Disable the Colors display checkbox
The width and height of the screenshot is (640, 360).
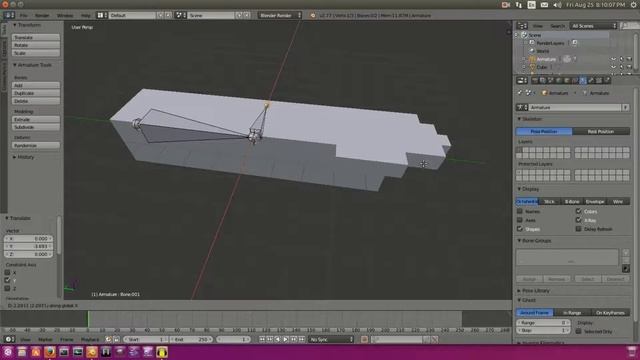pyautogui.click(x=578, y=211)
